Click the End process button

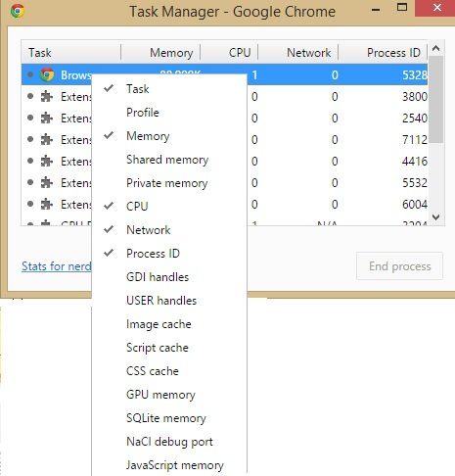(399, 266)
